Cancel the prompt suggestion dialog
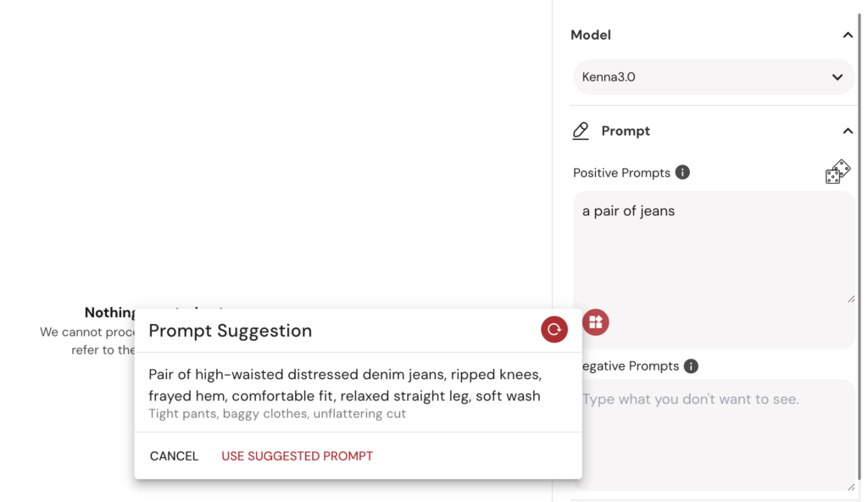Viewport: 868px width, 502px height. (x=174, y=456)
